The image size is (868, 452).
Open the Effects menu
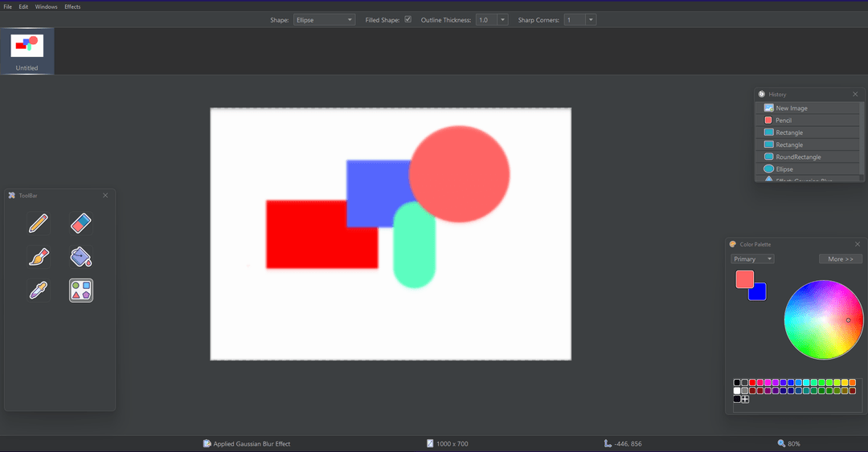72,6
